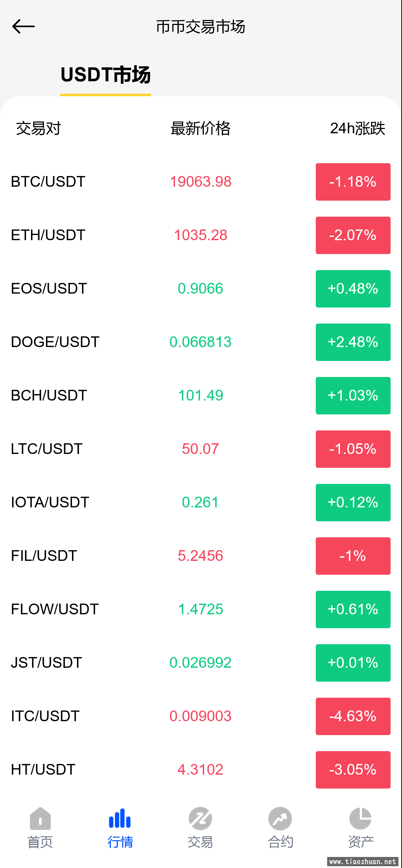
Task: Open the 资产 pie chart icon
Action: click(x=360, y=818)
